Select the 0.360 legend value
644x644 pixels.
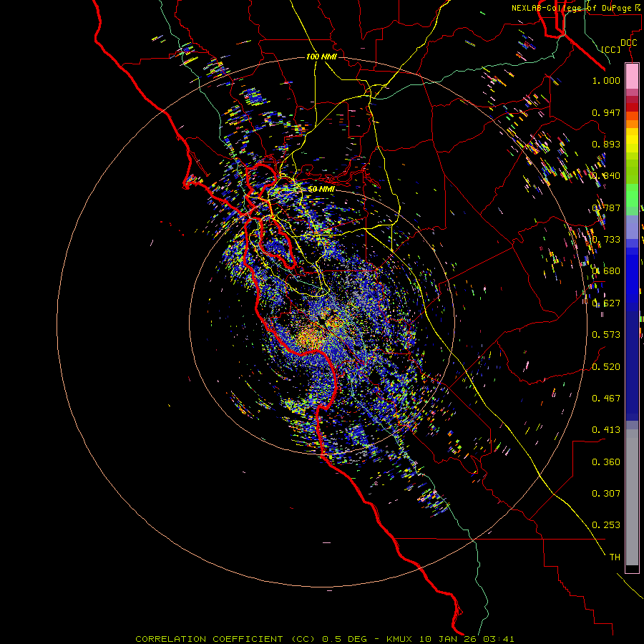click(x=606, y=462)
